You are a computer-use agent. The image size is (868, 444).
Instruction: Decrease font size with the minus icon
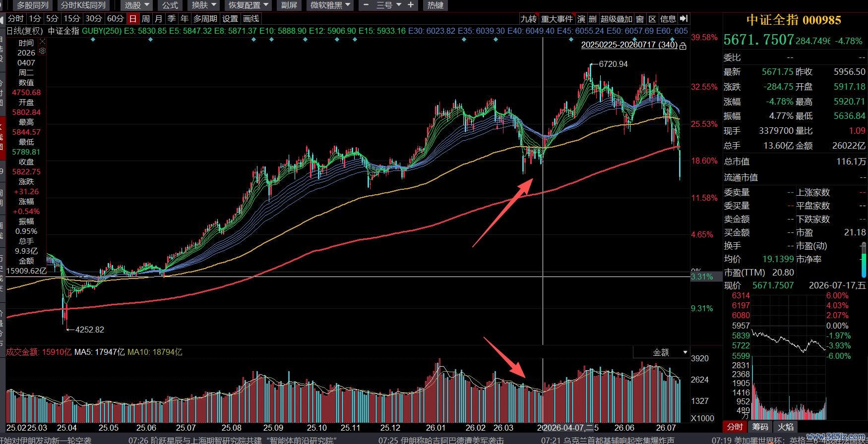[366, 5]
